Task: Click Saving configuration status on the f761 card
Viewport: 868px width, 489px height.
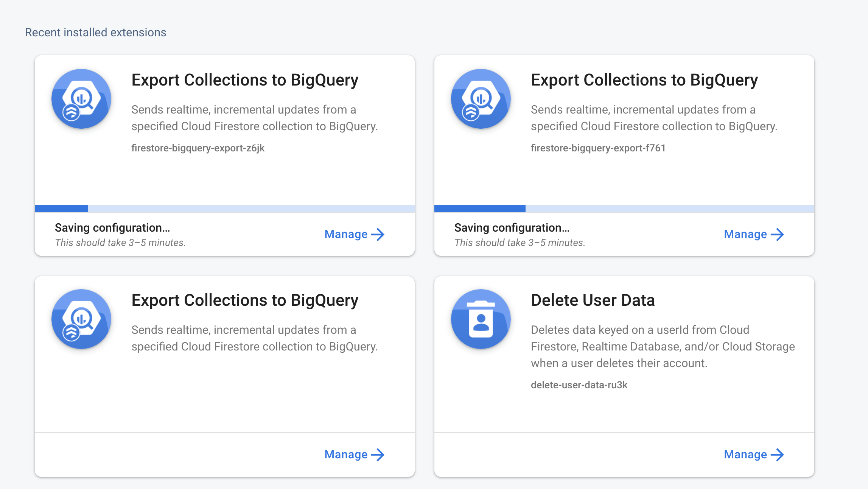Action: [512, 228]
